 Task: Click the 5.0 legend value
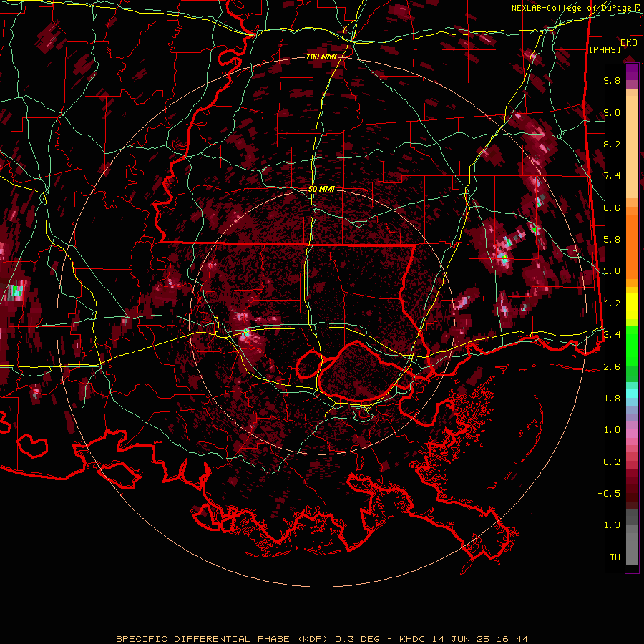click(612, 271)
